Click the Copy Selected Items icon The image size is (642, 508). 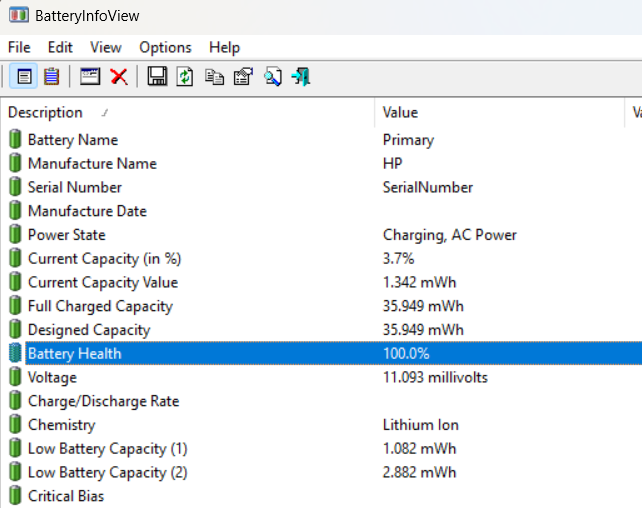click(215, 77)
